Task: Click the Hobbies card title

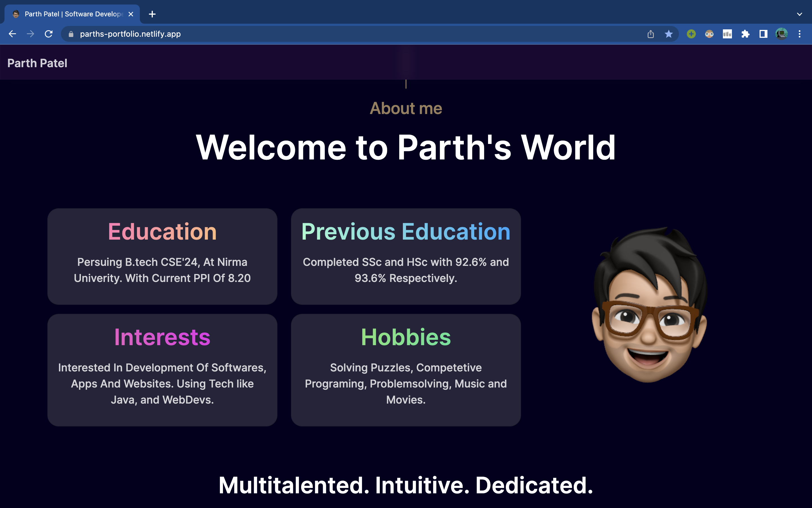Action: click(x=406, y=337)
